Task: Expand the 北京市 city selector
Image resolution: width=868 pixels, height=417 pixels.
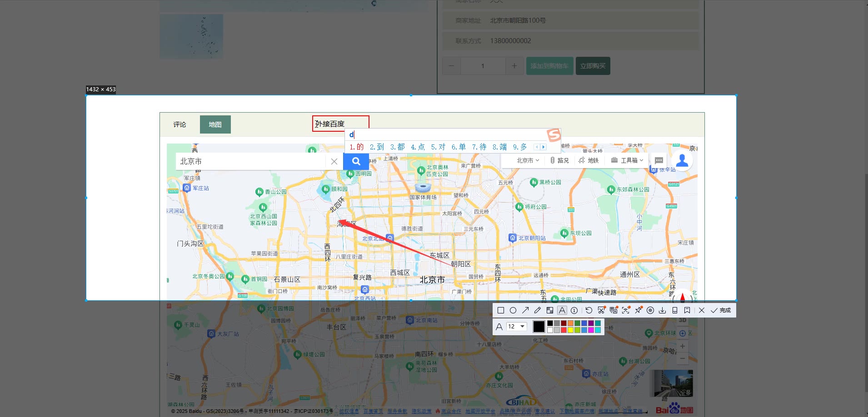Action: pyautogui.click(x=528, y=160)
